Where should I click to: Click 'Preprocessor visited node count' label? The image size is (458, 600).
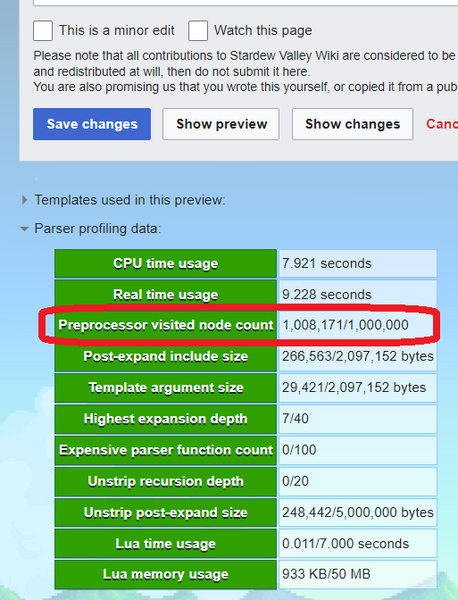pyautogui.click(x=166, y=325)
